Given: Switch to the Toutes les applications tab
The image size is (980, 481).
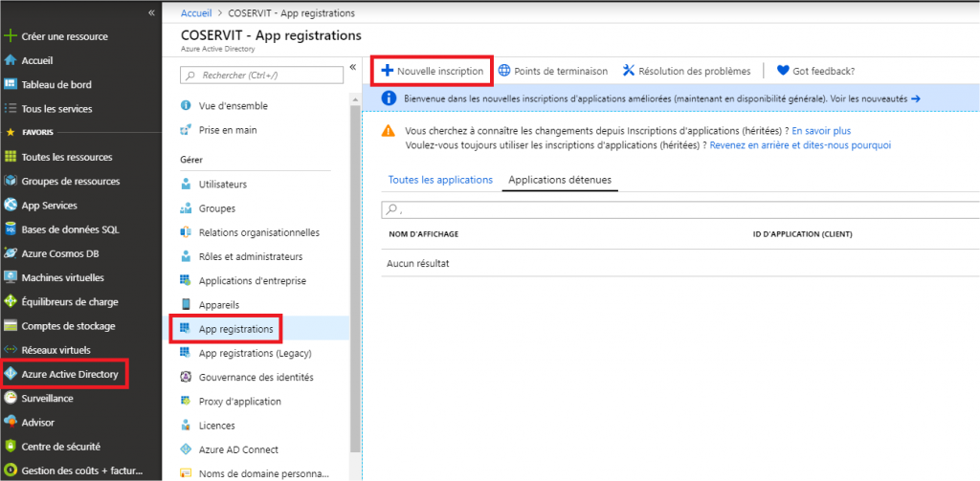Looking at the screenshot, I should click(x=440, y=179).
